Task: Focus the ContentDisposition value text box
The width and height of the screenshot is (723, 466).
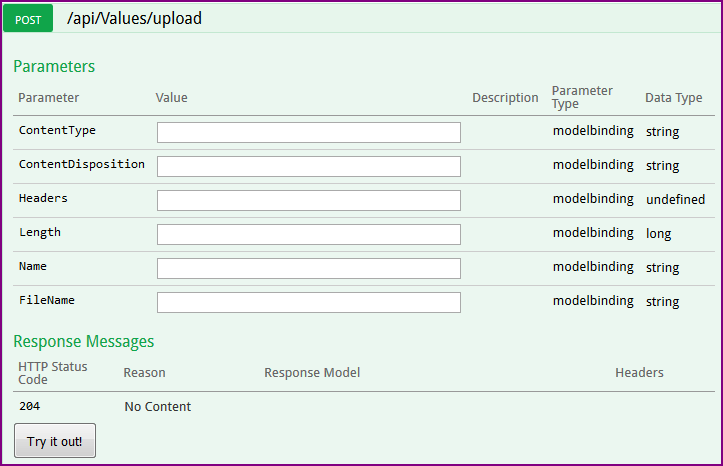Action: [x=308, y=166]
